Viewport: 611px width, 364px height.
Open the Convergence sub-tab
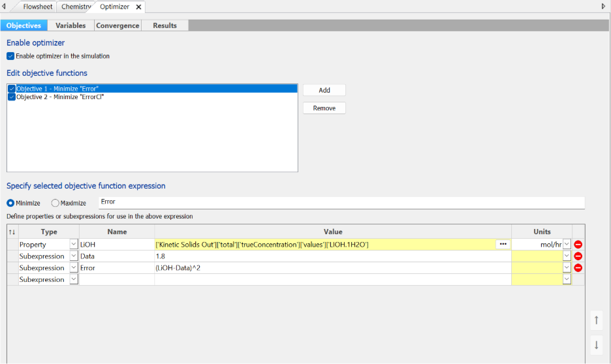[x=117, y=25]
